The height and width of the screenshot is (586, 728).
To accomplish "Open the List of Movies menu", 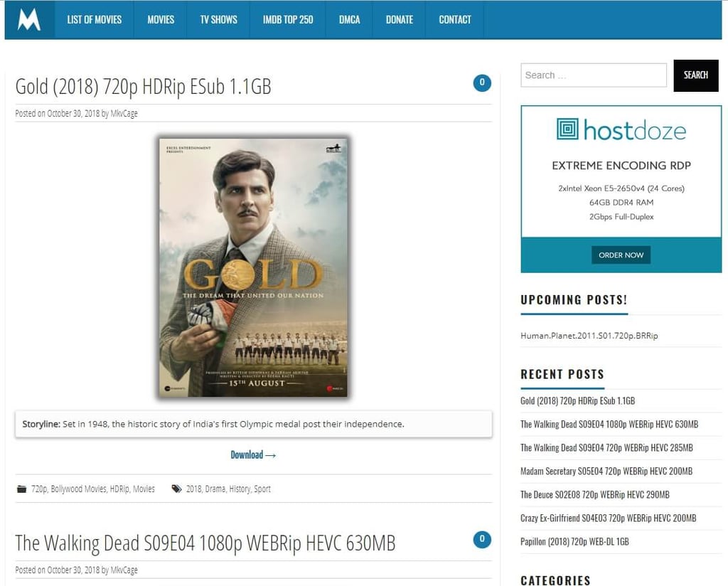I will (95, 19).
